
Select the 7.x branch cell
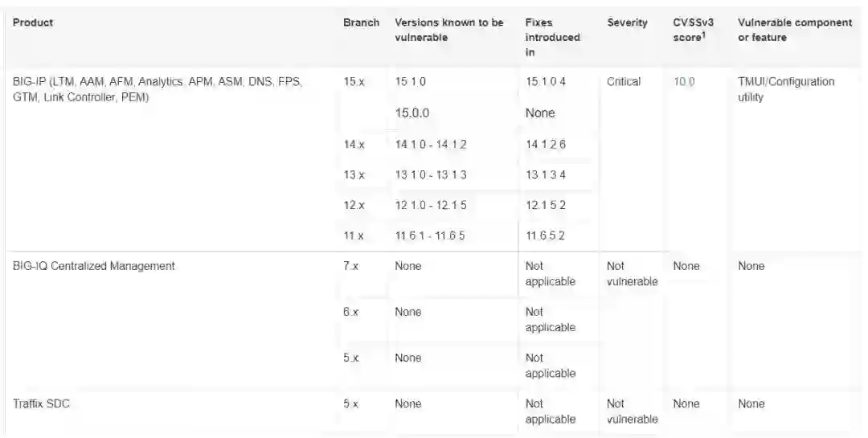click(x=350, y=266)
